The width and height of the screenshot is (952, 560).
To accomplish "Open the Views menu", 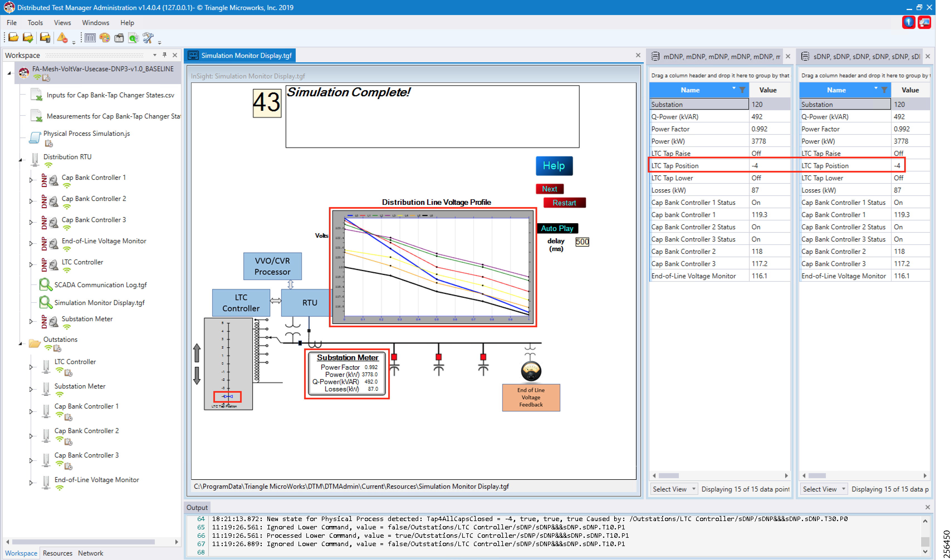I will (62, 23).
